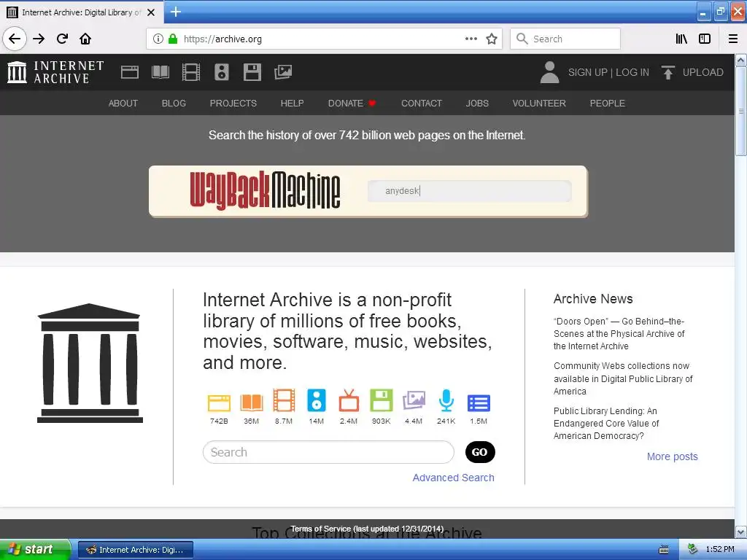The height and width of the screenshot is (560, 747).
Task: Click the on-screen keyboard tray icon
Action: [664, 550]
